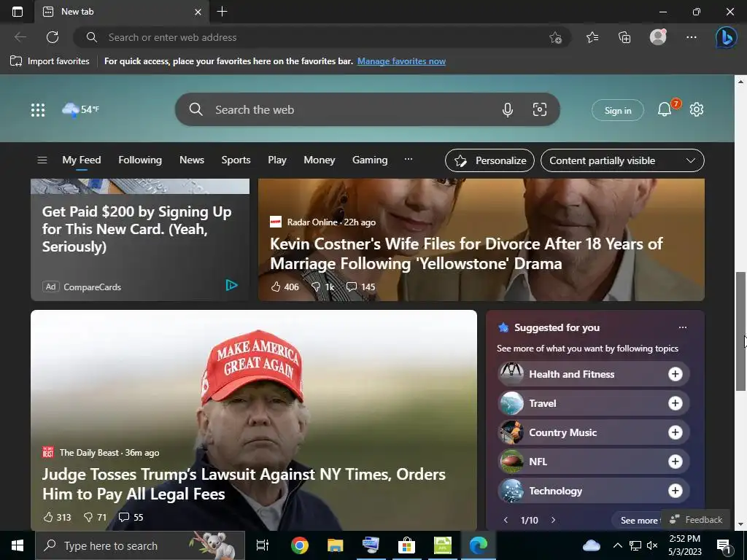Open page settings gear icon
Image resolution: width=747 pixels, height=560 pixels.
click(x=697, y=109)
